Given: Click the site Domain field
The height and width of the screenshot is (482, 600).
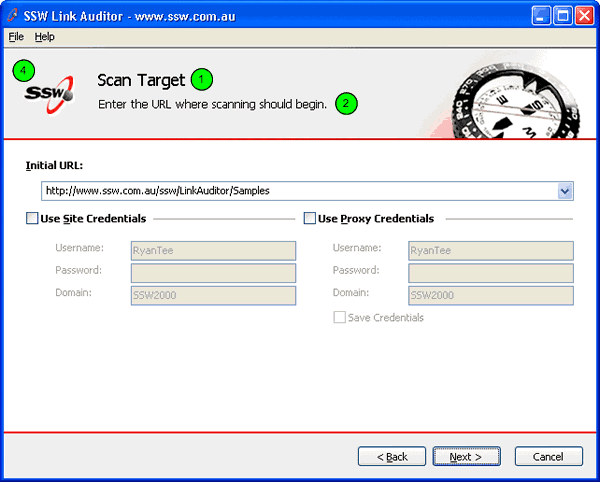Looking at the screenshot, I should (x=213, y=295).
